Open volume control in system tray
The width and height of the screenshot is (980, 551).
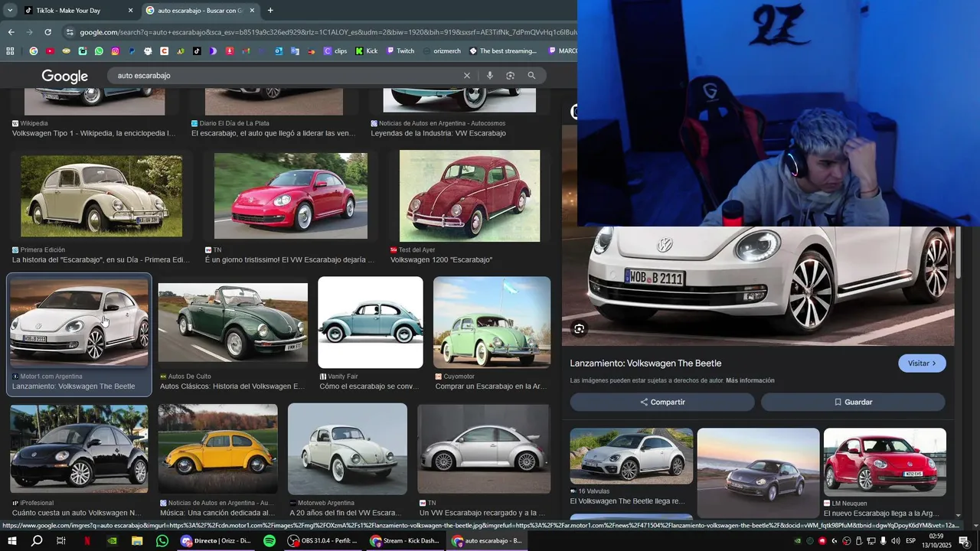[x=895, y=541]
